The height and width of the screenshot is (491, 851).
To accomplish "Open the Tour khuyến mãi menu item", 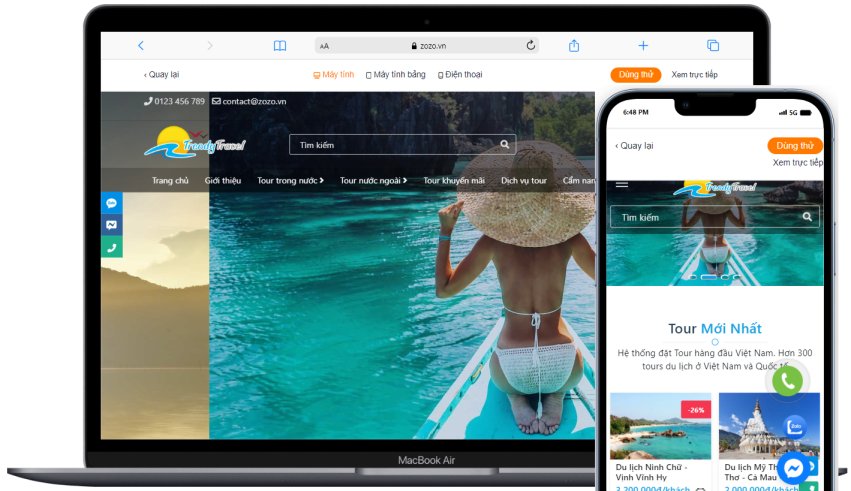I will (454, 181).
